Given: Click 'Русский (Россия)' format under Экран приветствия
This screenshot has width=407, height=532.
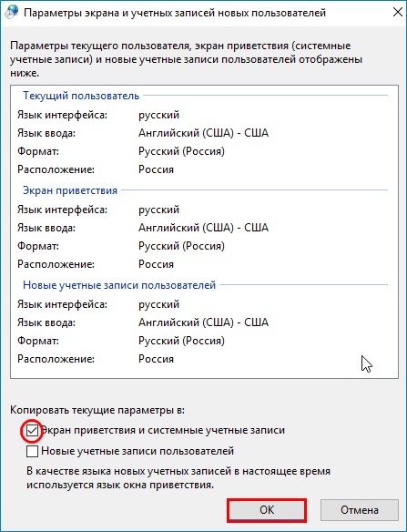Looking at the screenshot, I should click(181, 246).
